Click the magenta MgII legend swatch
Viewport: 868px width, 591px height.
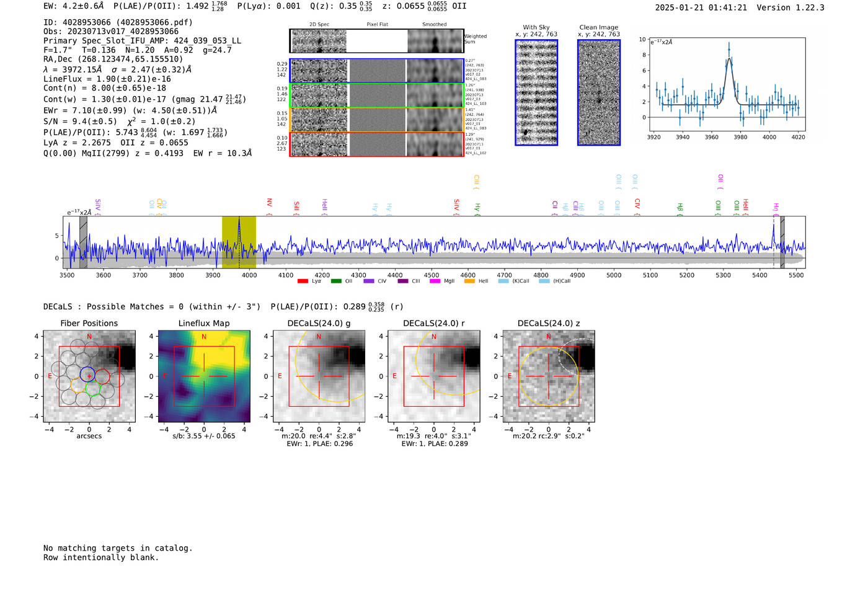435,281
